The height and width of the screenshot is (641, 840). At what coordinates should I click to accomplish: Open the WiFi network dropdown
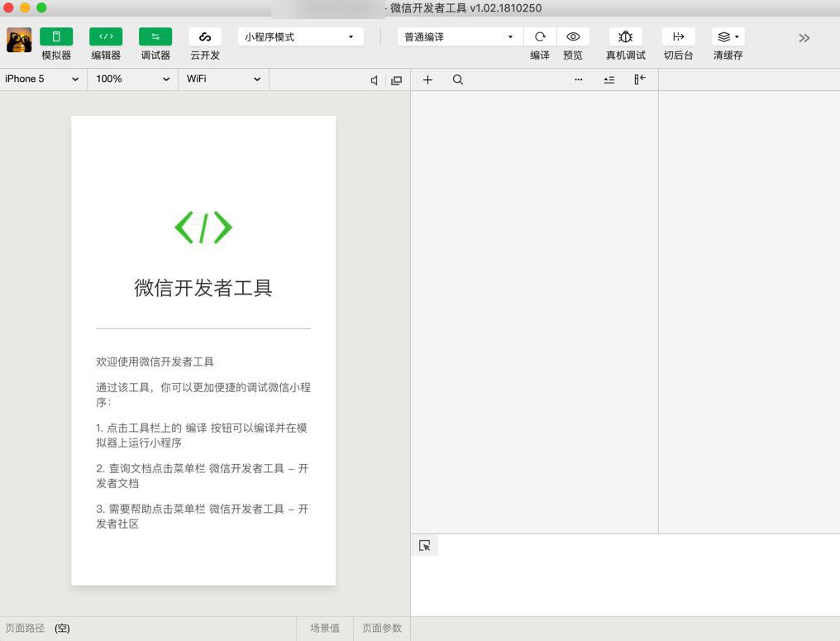(223, 79)
